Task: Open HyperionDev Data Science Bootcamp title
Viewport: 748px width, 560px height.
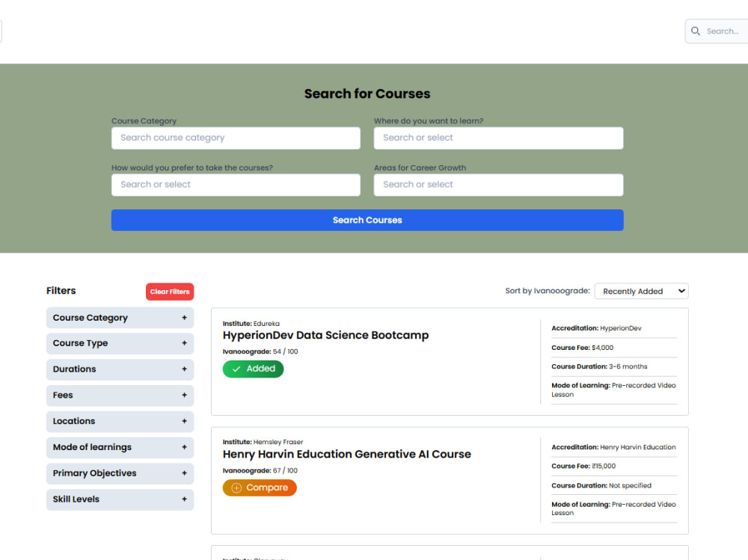Action: tap(326, 336)
